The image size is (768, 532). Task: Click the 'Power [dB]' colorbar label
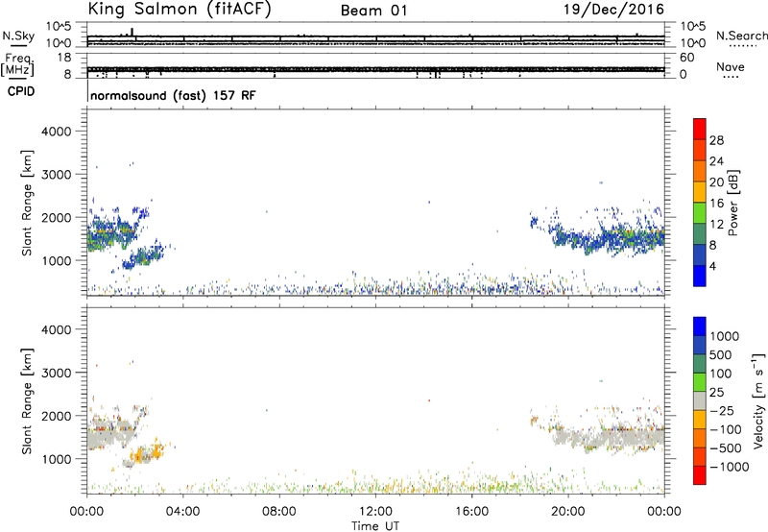(732, 203)
